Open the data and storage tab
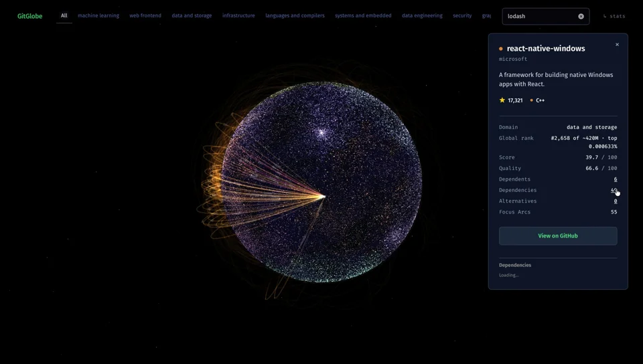The width and height of the screenshot is (643, 364). coord(192,15)
